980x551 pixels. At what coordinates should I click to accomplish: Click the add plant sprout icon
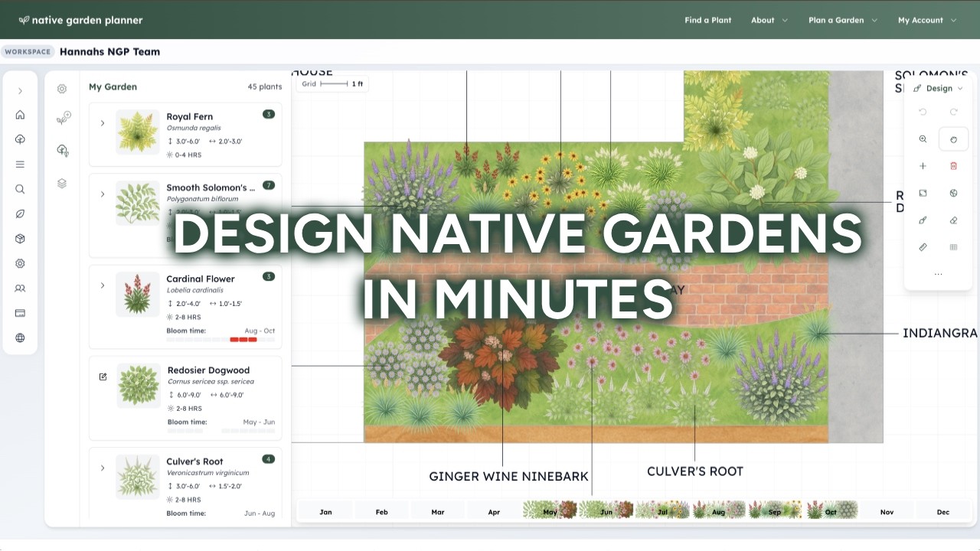(63, 119)
